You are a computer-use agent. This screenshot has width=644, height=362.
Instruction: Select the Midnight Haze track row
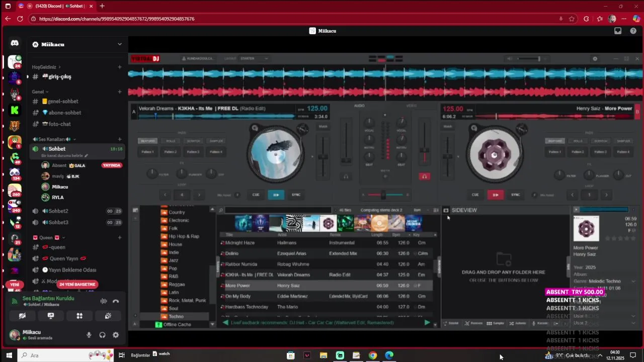pyautogui.click(x=327, y=243)
